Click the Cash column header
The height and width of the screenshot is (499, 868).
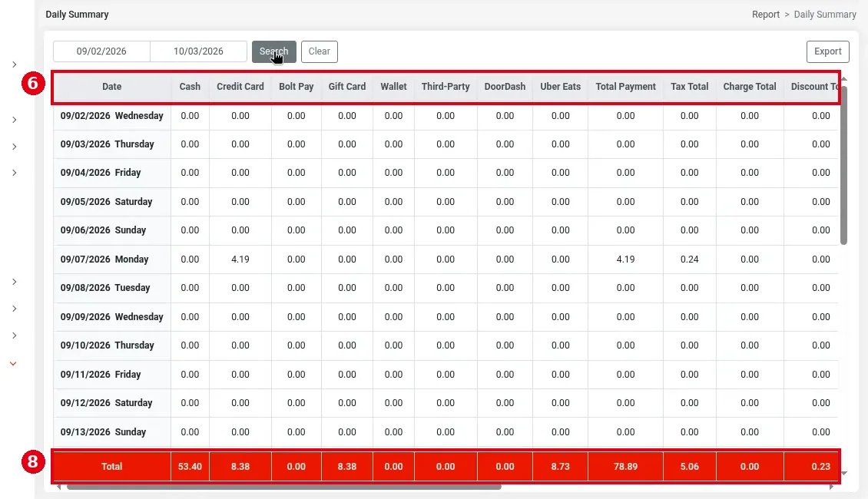(x=190, y=87)
